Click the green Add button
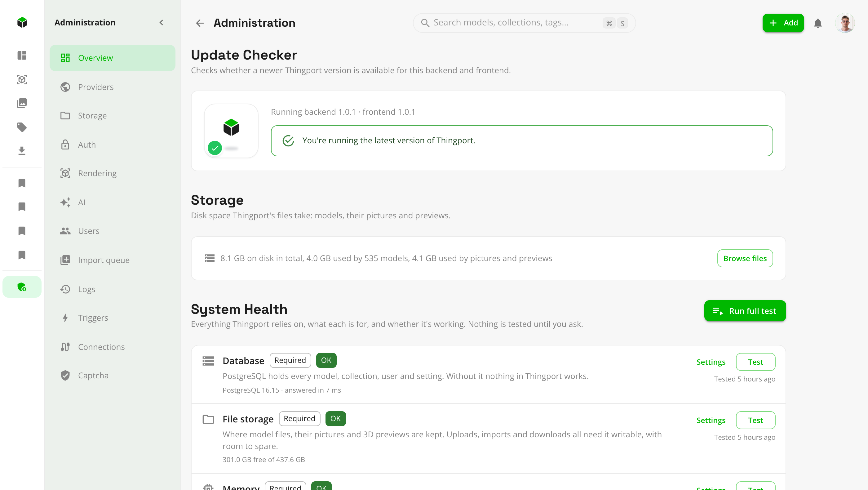Image resolution: width=868 pixels, height=490 pixels. (x=783, y=23)
